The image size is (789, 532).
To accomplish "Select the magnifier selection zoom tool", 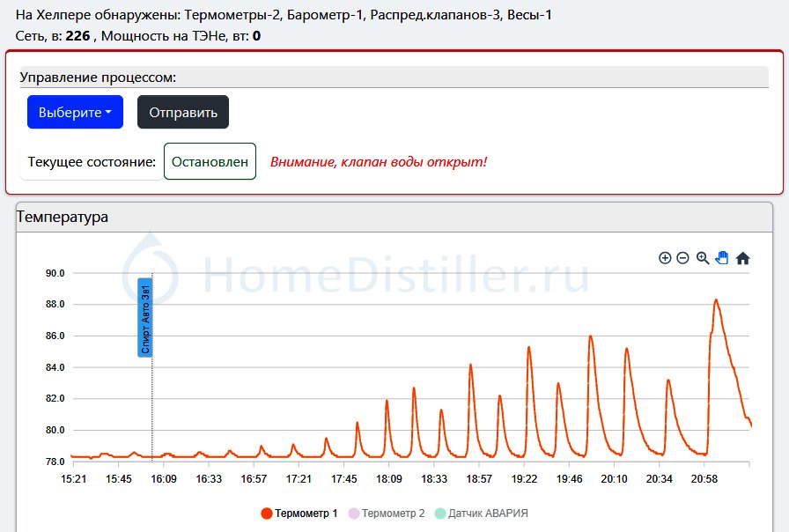I will [x=703, y=258].
